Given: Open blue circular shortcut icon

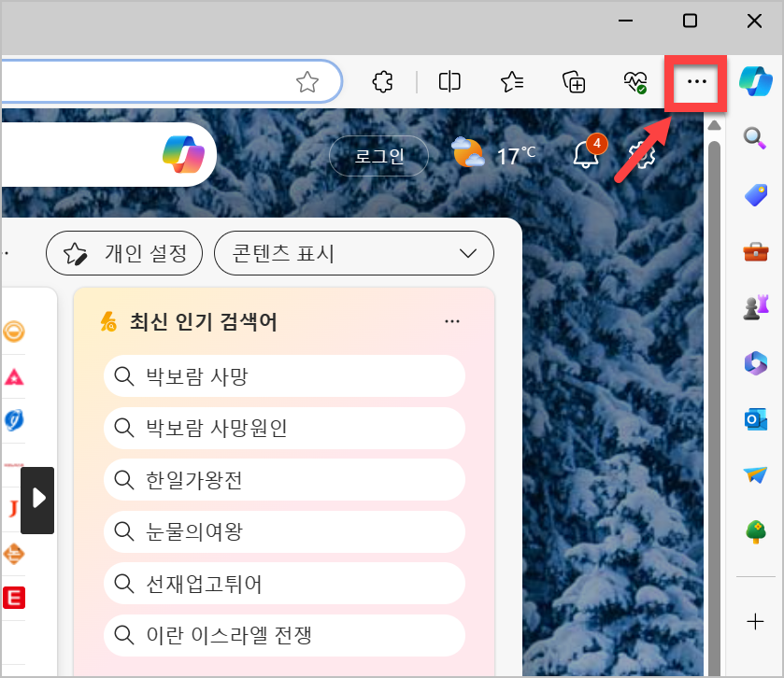Looking at the screenshot, I should click(14, 419).
